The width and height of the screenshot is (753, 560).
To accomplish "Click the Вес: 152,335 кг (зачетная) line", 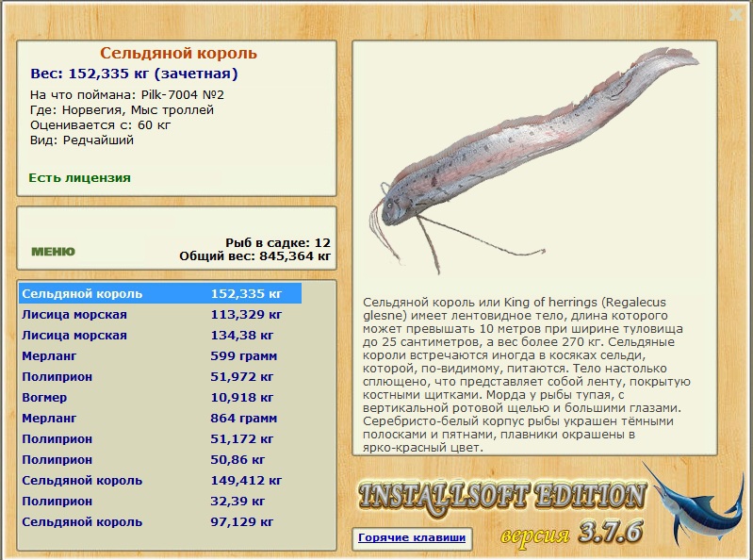I will (x=134, y=74).
